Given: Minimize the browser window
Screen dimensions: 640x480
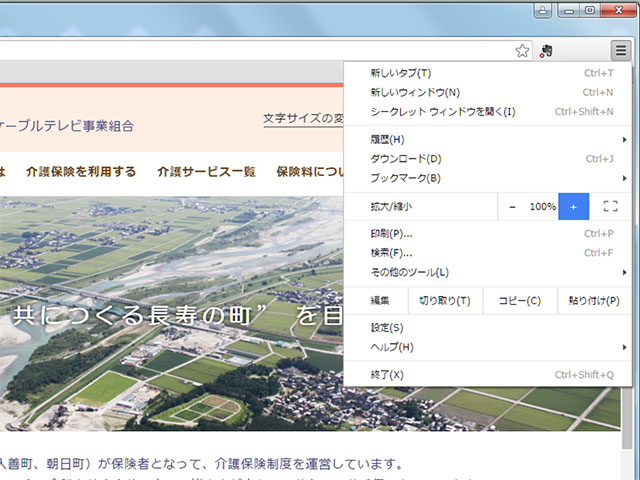Looking at the screenshot, I should [569, 11].
